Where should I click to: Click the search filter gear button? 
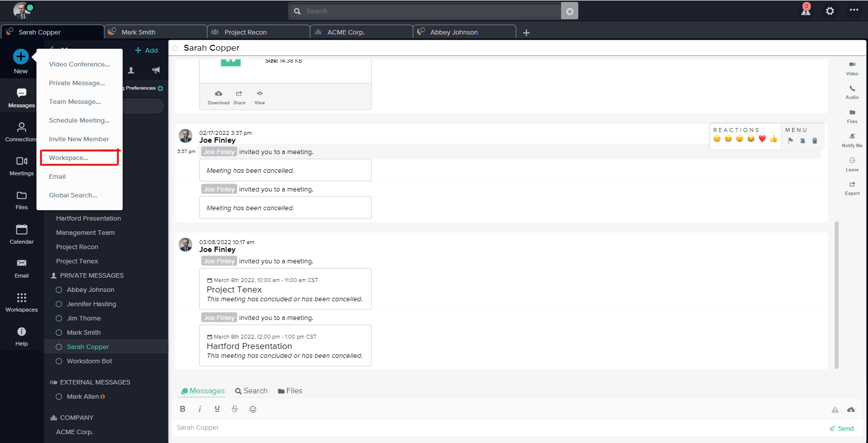[x=569, y=11]
